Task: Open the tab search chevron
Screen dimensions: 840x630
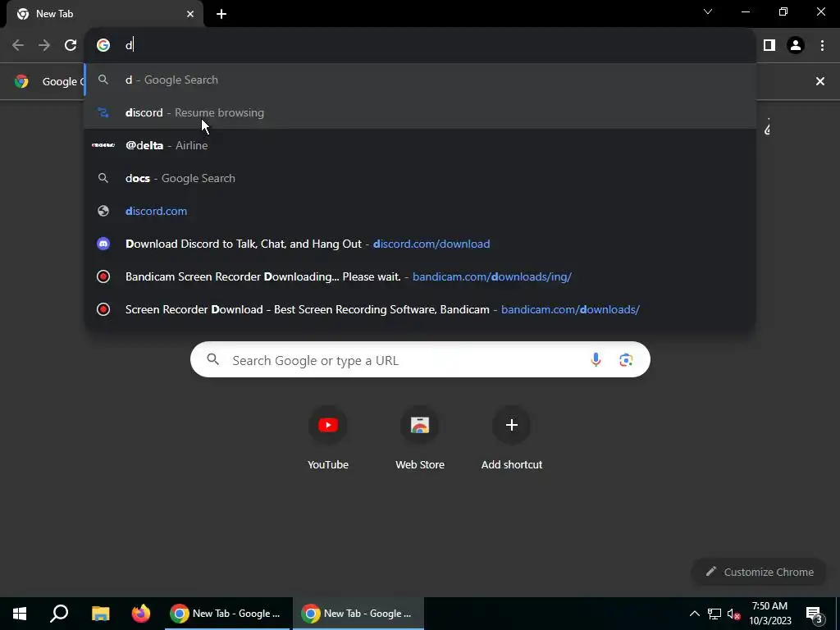Action: 708,11
